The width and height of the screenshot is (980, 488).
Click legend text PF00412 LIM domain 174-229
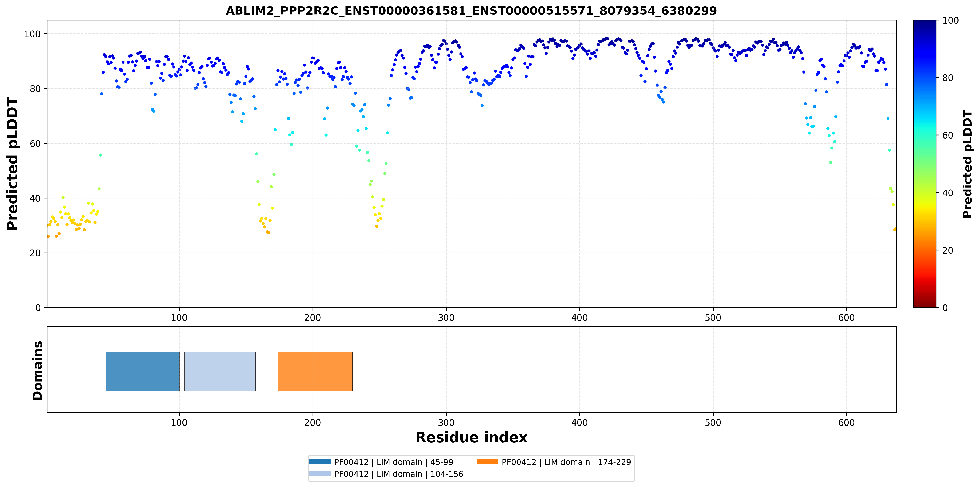click(x=566, y=462)
